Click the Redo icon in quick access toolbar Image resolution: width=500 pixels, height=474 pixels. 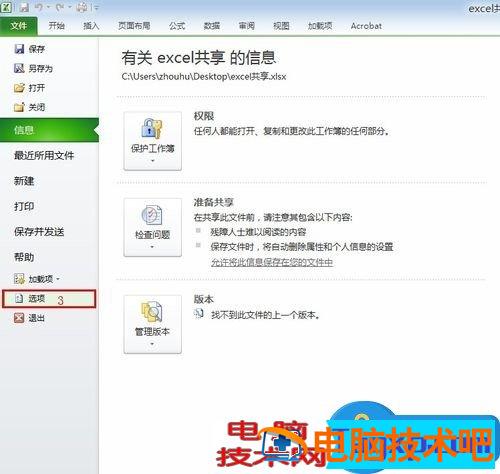tap(60, 7)
